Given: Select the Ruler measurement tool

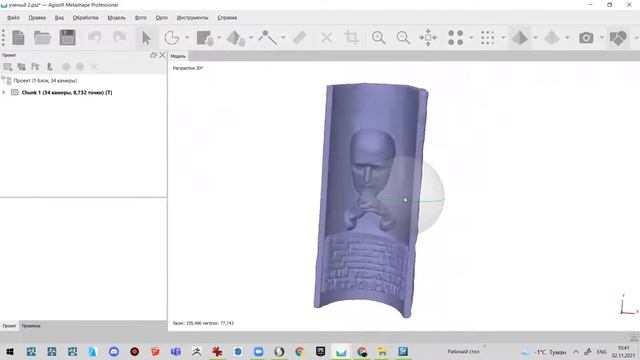Looking at the screenshot, I should point(299,38).
